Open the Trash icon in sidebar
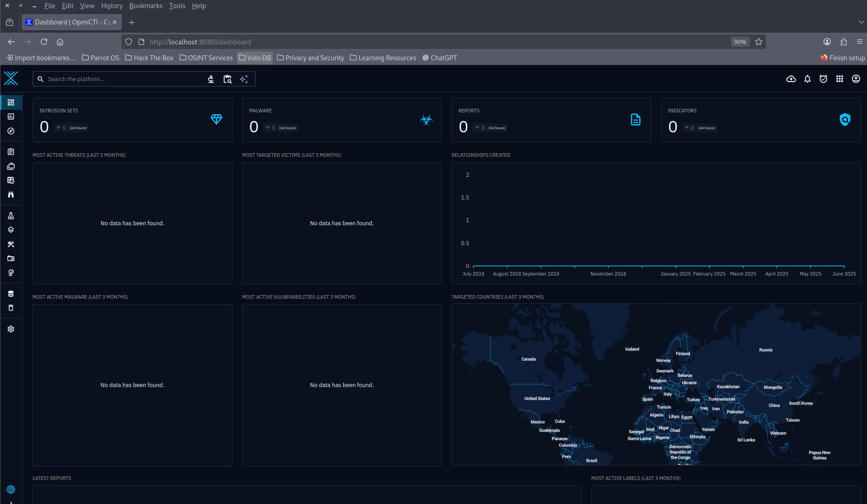The height and width of the screenshot is (504, 867). tap(11, 308)
